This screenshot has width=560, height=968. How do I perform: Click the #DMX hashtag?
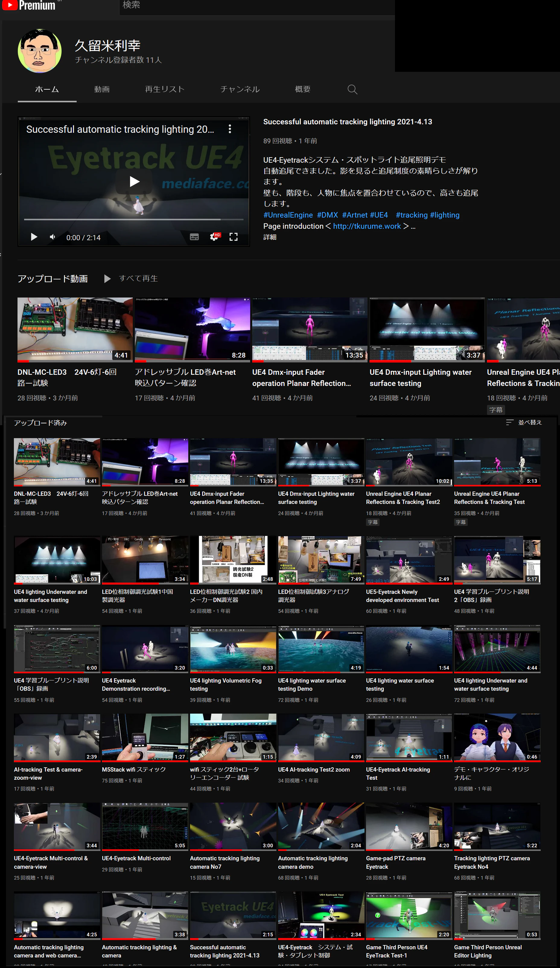[x=327, y=215]
